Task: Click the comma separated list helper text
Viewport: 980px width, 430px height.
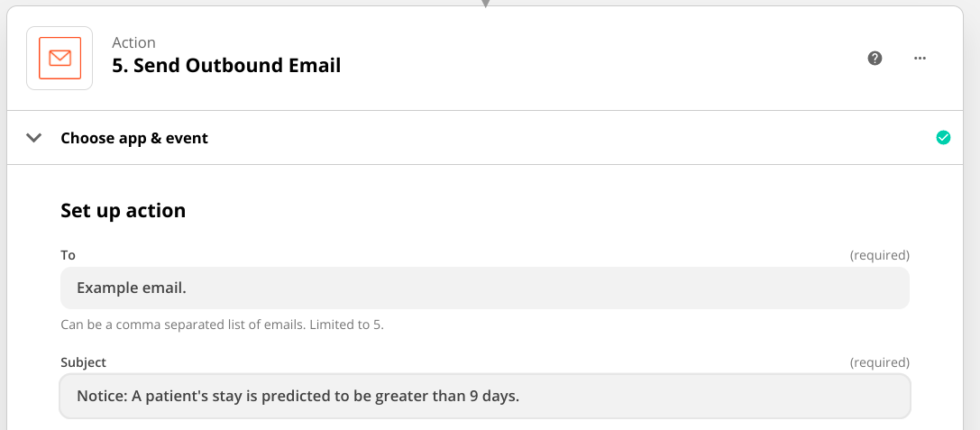Action: coord(222,325)
